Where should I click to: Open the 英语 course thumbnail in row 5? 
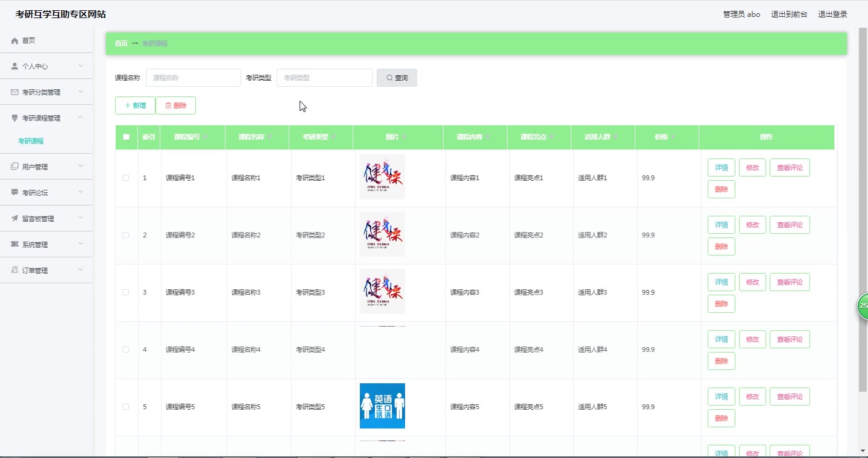[x=382, y=406]
